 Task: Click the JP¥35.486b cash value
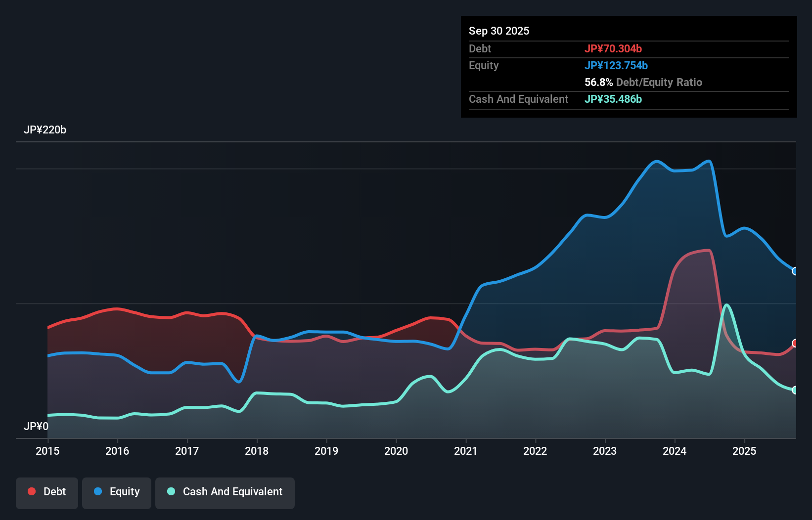pos(613,99)
